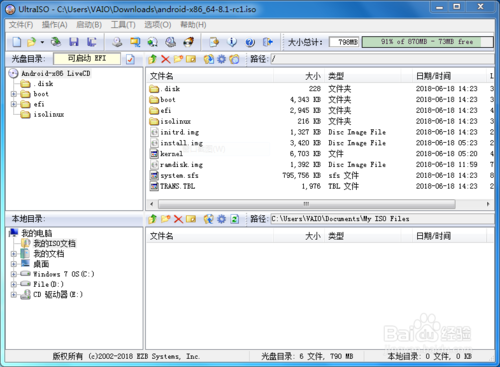The height and width of the screenshot is (367, 500).
Task: Expand the efi folder tree node
Action: click(14, 104)
